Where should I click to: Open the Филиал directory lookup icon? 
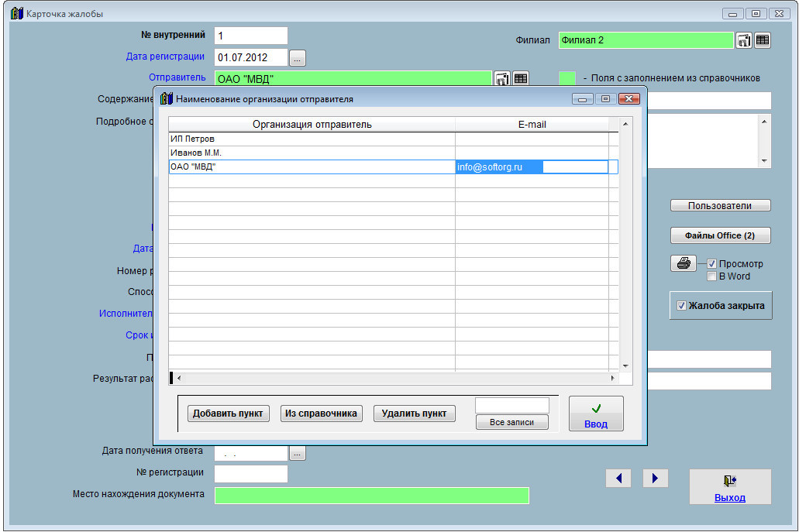(x=744, y=40)
